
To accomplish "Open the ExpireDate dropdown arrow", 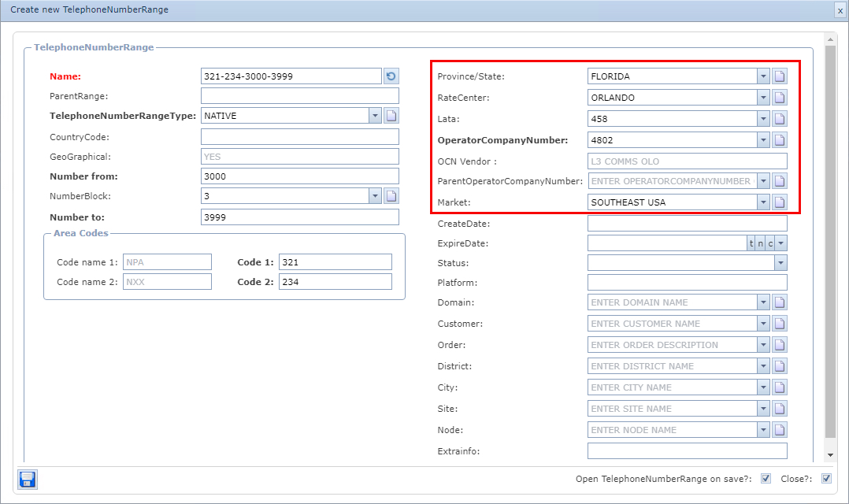I will tap(780, 243).
